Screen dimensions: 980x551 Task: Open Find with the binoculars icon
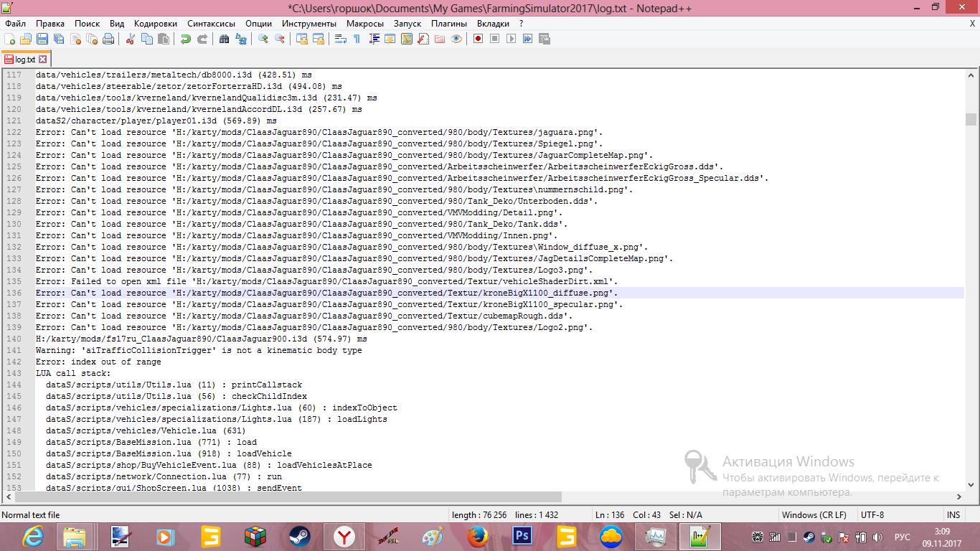[225, 39]
